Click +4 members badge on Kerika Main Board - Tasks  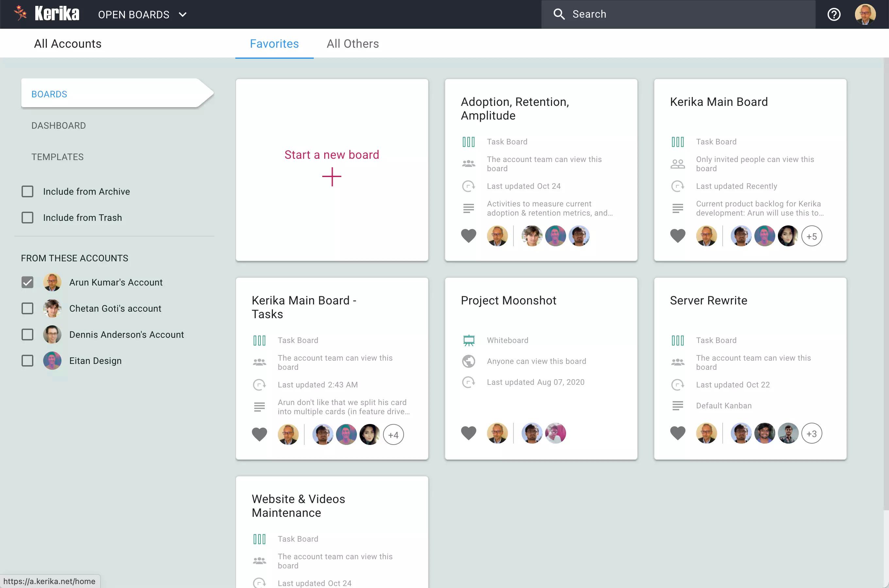click(x=393, y=434)
